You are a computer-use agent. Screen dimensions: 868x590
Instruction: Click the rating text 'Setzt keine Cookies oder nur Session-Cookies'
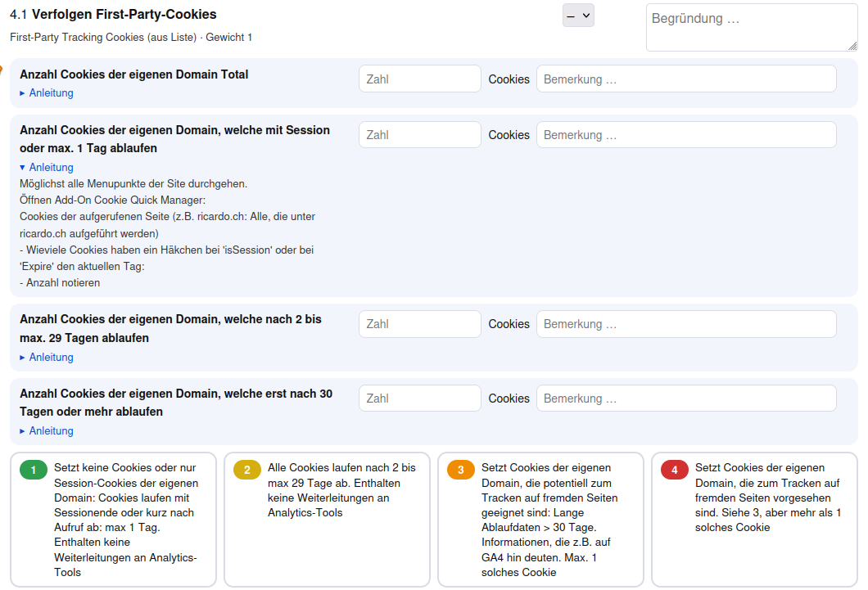126,475
